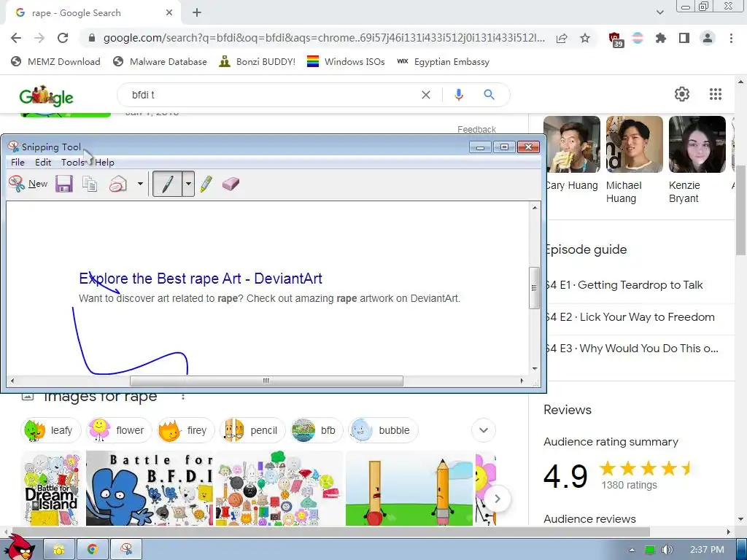Open Kenzie Bryant's cast photo
This screenshot has height=560, width=747.
click(697, 144)
